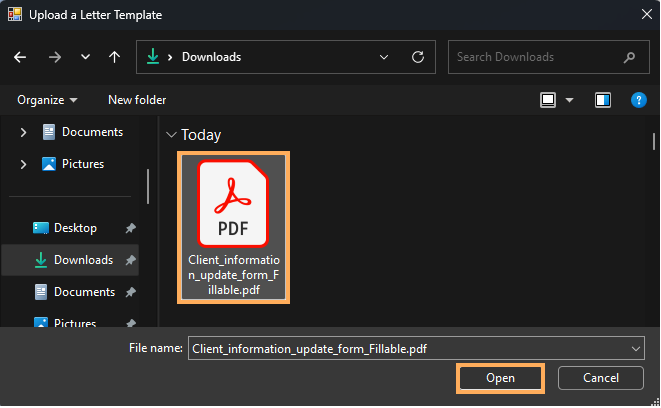The width and height of the screenshot is (661, 408).
Task: Click the search magnifier icon
Action: pyautogui.click(x=629, y=57)
